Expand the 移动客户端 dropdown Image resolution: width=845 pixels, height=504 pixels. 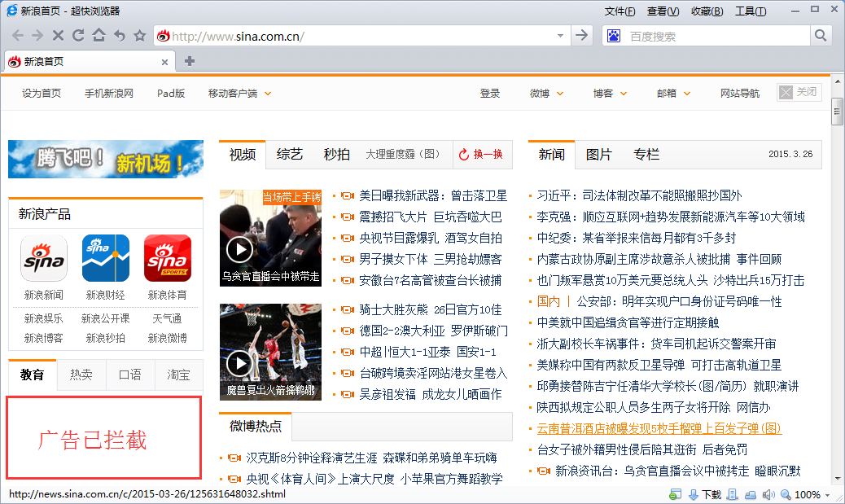[x=268, y=94]
